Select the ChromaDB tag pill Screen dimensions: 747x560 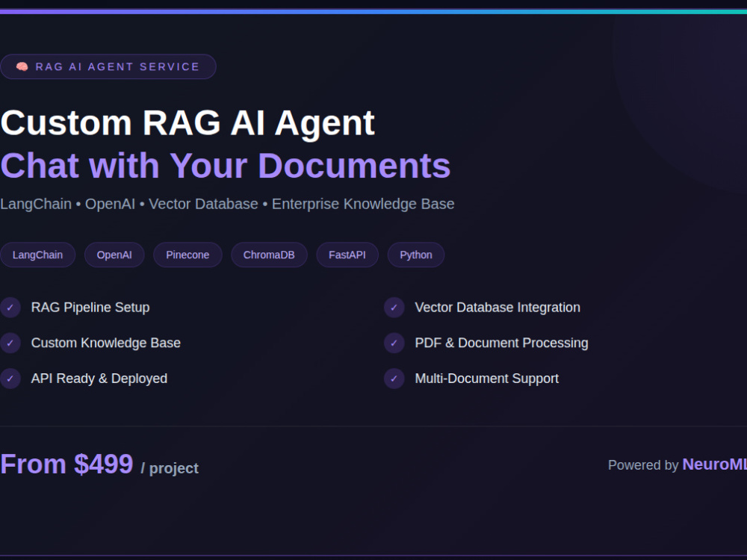tap(269, 255)
